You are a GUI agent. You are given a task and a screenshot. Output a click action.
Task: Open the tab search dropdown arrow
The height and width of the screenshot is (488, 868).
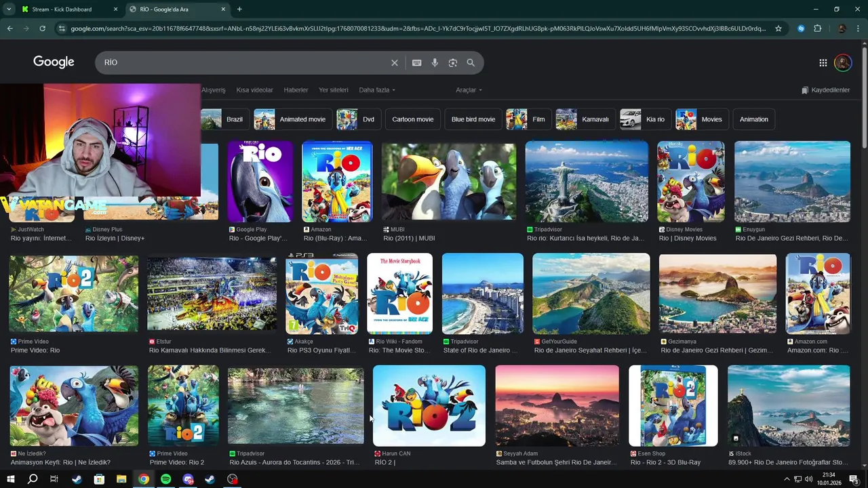click(9, 9)
